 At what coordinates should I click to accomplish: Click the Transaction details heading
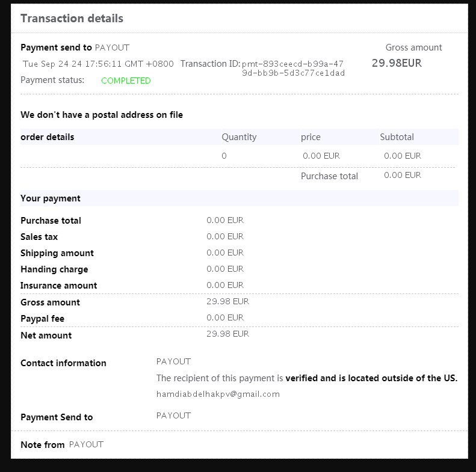pos(72,19)
